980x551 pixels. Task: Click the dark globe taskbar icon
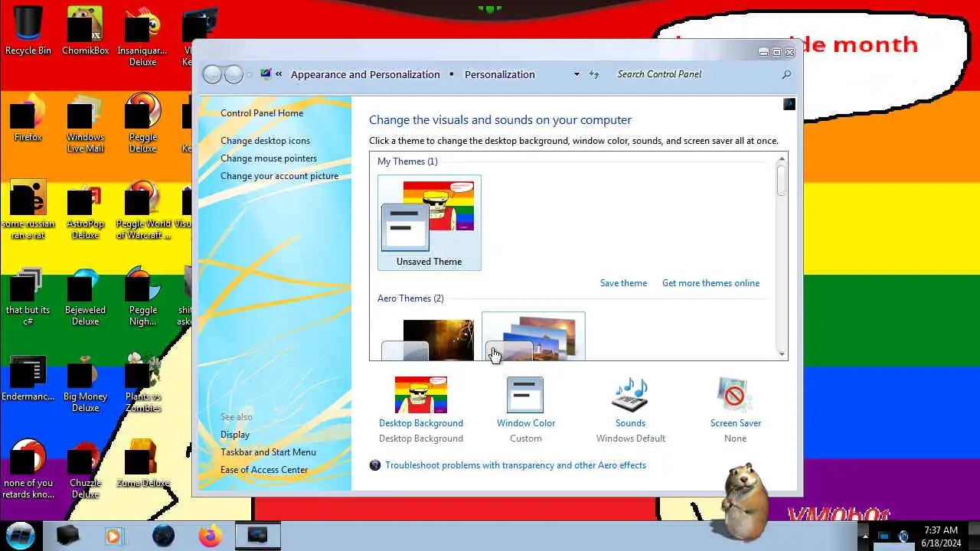point(163,536)
